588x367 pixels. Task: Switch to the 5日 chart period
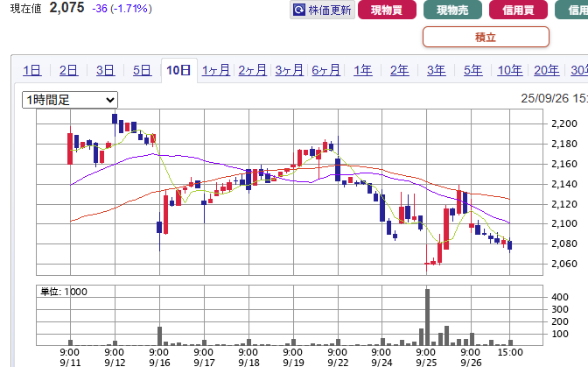tap(142, 70)
